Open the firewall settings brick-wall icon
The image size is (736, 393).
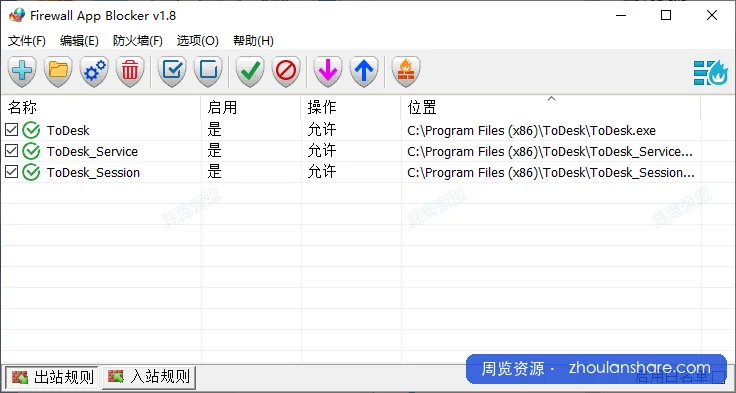click(x=406, y=71)
